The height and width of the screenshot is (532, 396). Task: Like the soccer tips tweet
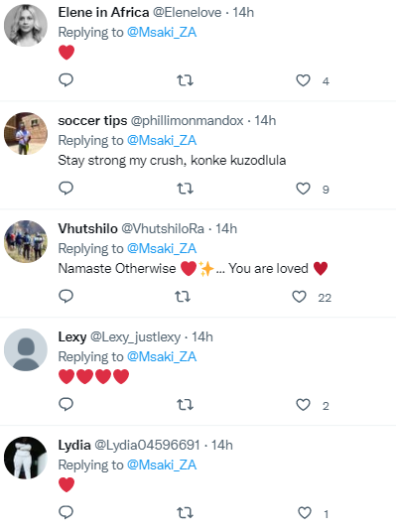point(303,189)
